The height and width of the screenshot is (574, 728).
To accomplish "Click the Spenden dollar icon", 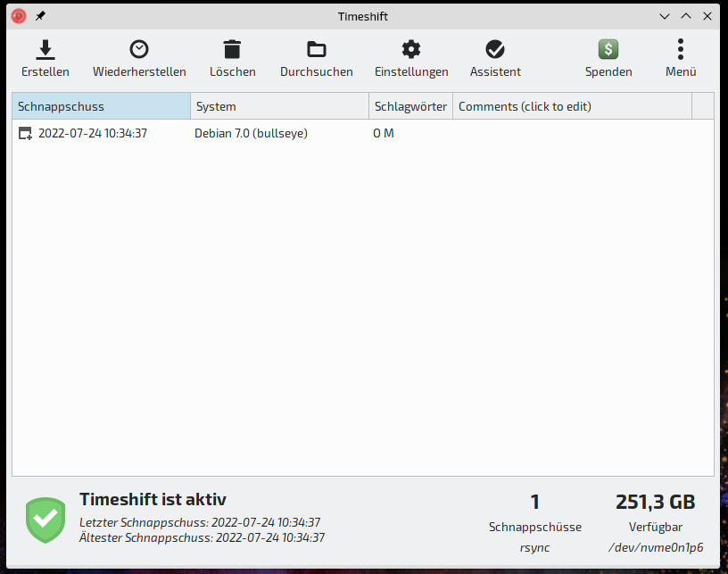I will tap(608, 49).
